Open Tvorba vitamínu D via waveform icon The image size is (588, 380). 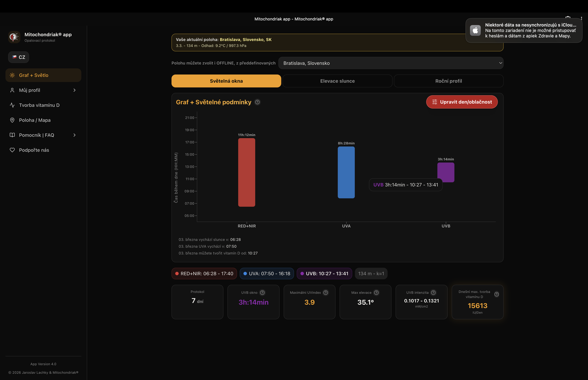pos(12,105)
